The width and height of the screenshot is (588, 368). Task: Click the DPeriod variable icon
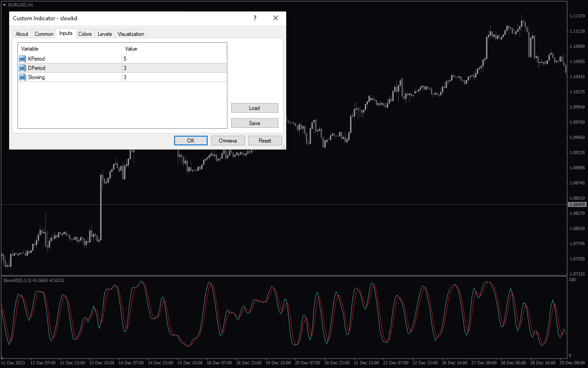pos(23,68)
